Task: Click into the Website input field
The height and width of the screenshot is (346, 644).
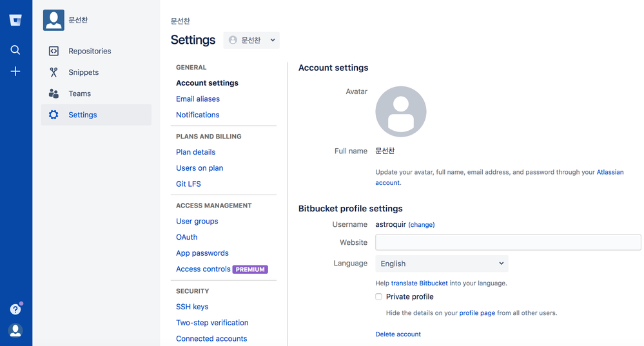Action: point(508,242)
